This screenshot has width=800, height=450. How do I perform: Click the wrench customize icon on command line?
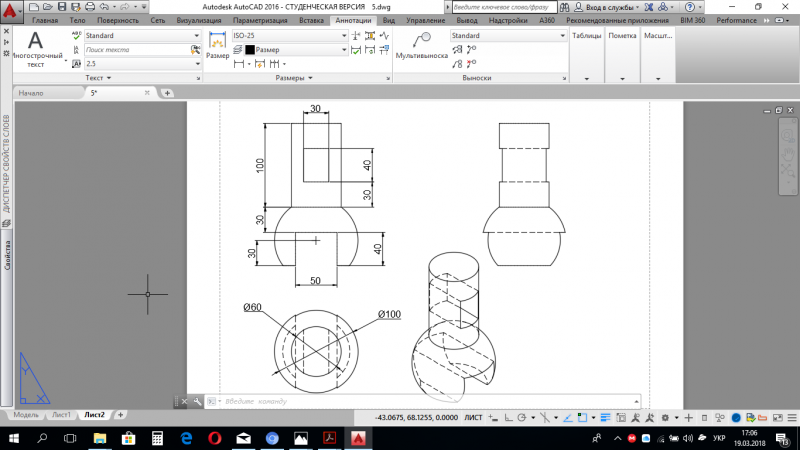197,402
